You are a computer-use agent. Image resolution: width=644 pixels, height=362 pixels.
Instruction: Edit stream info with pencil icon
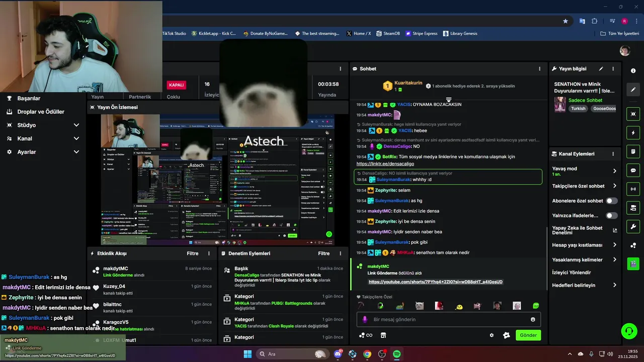coord(601,69)
